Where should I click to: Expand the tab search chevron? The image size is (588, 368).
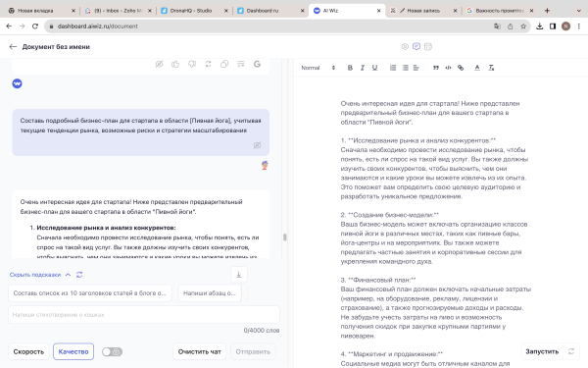(578, 11)
